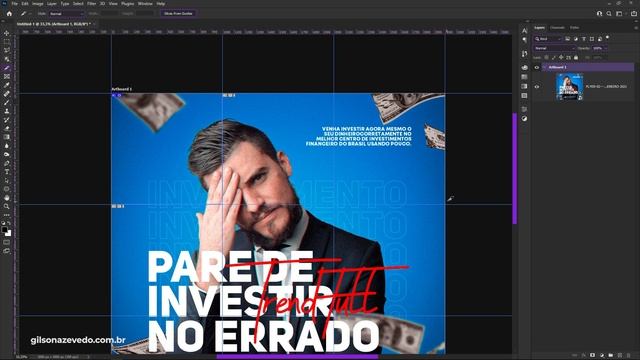
Task: Select the Eyedropper tool
Action: (x=7, y=85)
